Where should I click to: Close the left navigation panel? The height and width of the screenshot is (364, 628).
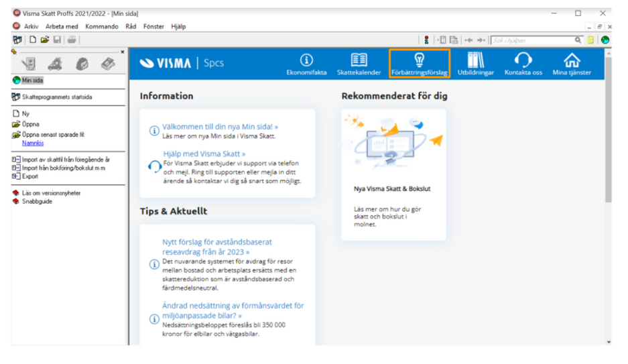tap(122, 52)
